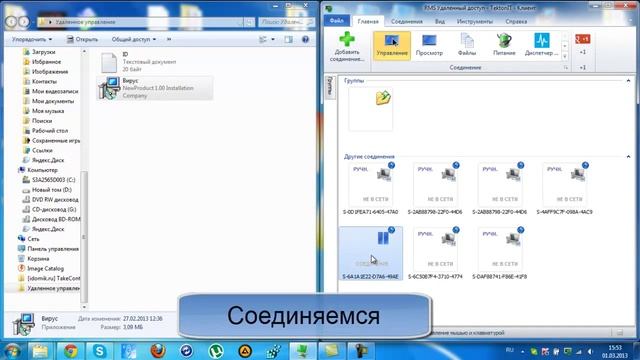Open Корзина in navigation pane
The width and height of the screenshot is (640, 360).
click(33, 258)
